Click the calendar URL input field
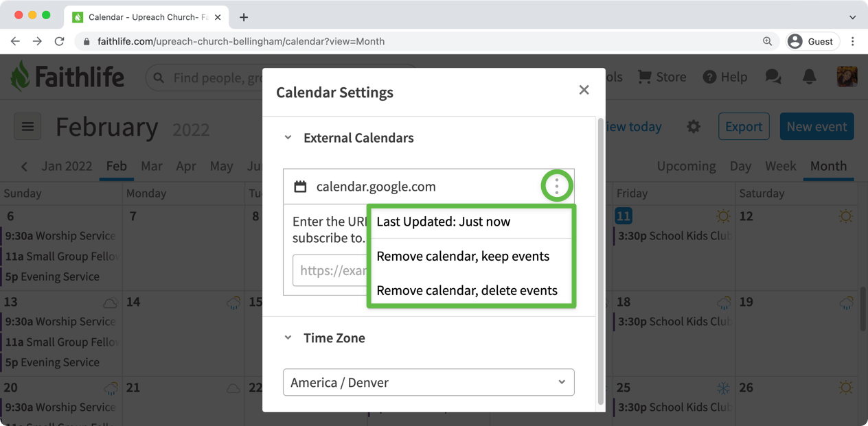This screenshot has width=868, height=426. click(x=331, y=270)
